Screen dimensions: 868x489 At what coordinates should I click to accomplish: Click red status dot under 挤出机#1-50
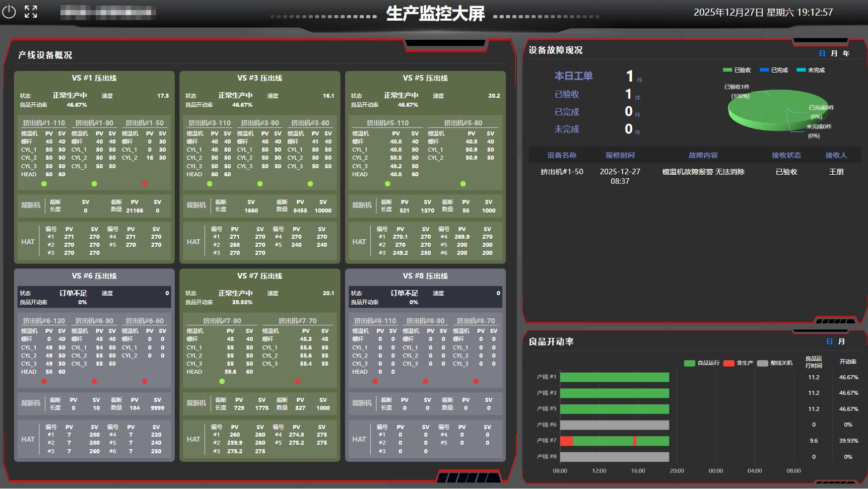click(x=145, y=184)
